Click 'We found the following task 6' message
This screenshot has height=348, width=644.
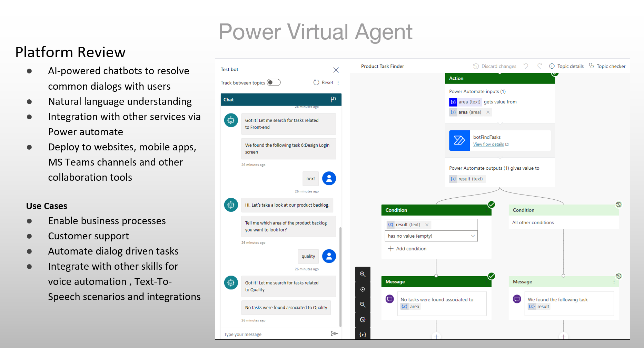288,149
